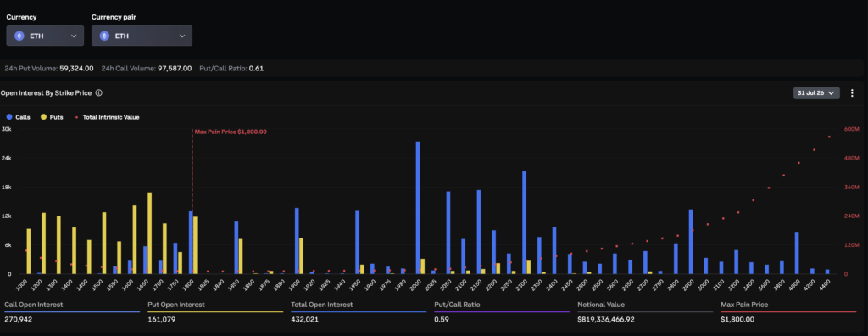The width and height of the screenshot is (868, 336).
Task: Click the 30k left axis label
Action: tap(7, 129)
